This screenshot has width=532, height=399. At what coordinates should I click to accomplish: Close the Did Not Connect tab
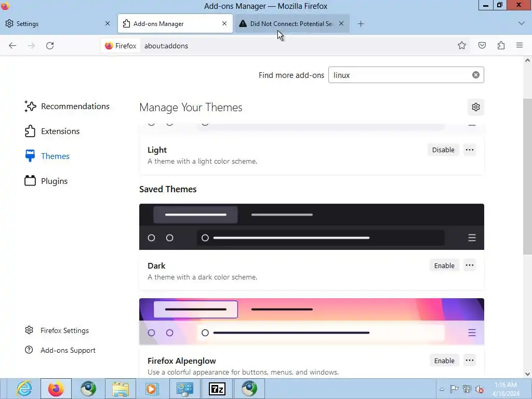[341, 23]
